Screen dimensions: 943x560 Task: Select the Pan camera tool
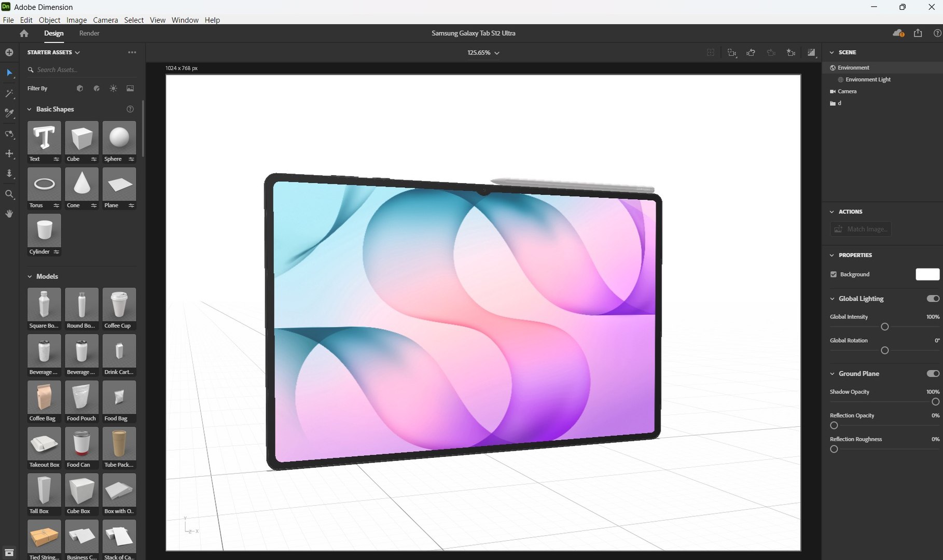click(x=9, y=153)
